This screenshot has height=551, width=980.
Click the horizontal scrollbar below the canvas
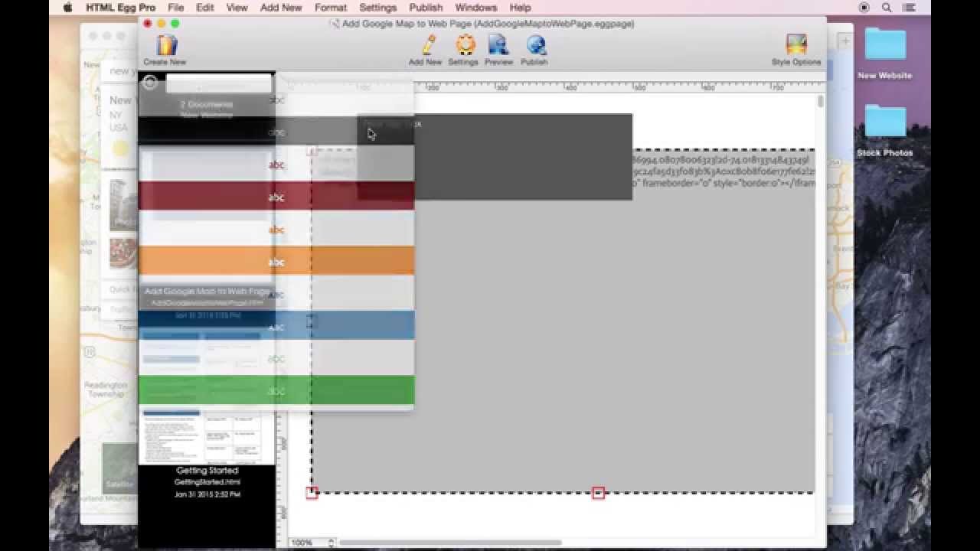click(x=449, y=543)
